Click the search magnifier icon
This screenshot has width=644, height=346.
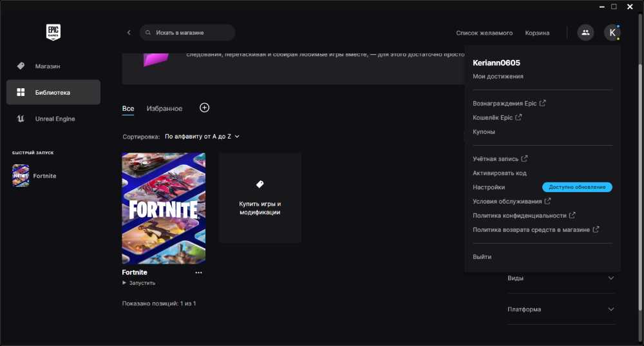tap(148, 32)
